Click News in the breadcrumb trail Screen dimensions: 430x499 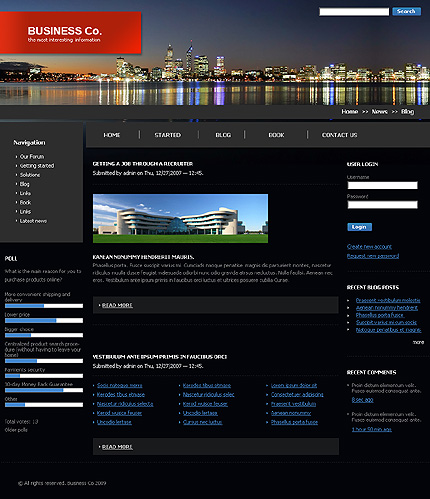click(379, 112)
